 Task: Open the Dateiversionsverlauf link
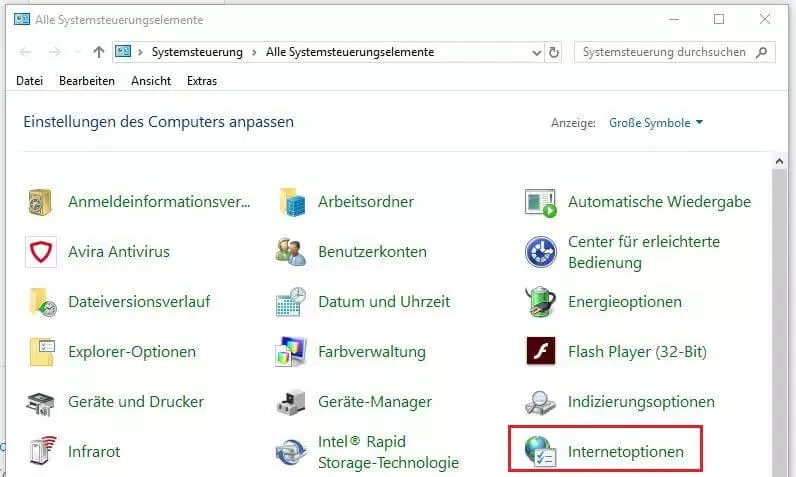[x=139, y=301]
